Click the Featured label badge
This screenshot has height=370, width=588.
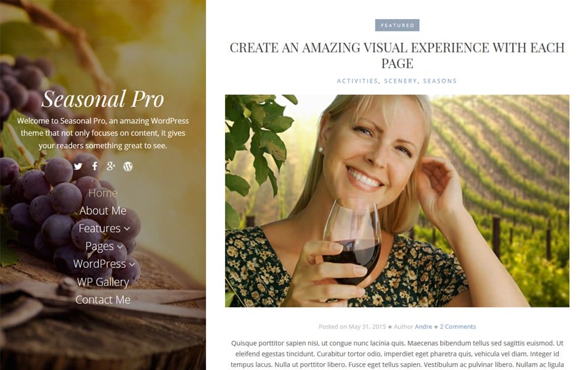pos(398,25)
